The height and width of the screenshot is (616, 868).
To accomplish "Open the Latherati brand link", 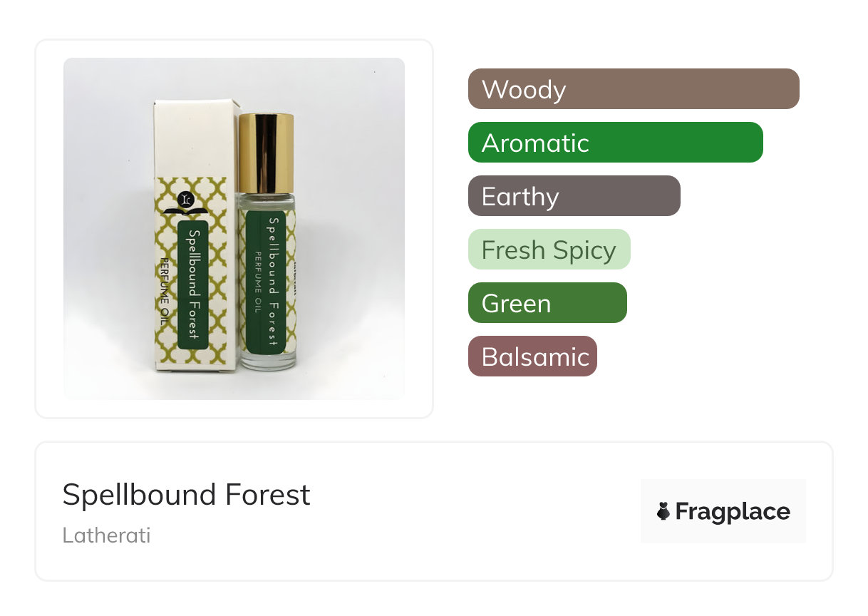I will click(106, 535).
